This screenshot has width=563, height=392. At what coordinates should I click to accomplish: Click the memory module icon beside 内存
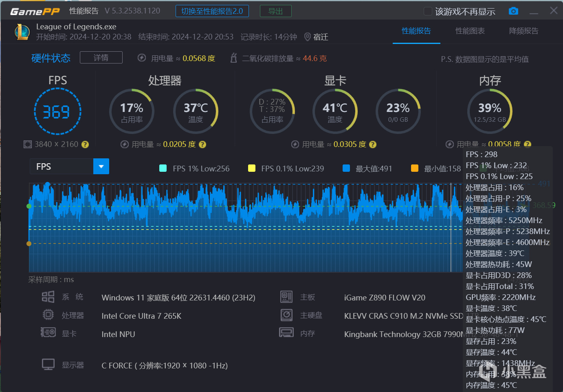click(x=286, y=333)
